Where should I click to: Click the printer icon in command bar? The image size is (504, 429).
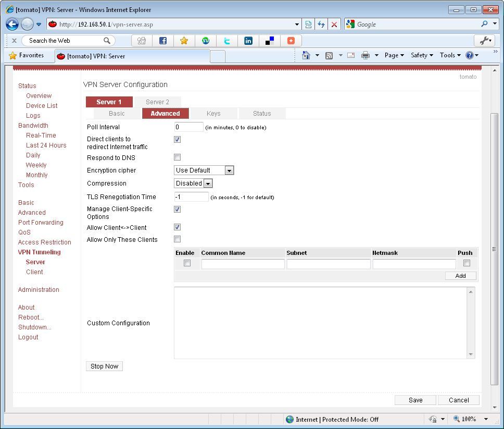[x=365, y=55]
